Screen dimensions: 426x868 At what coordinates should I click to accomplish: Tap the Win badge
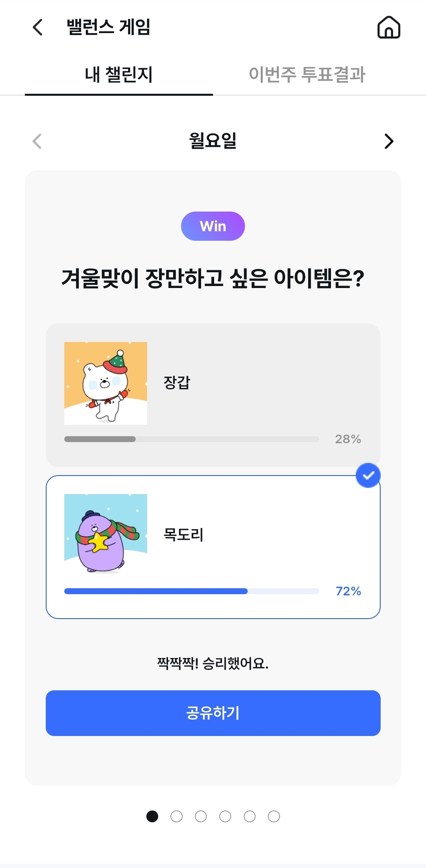213,226
